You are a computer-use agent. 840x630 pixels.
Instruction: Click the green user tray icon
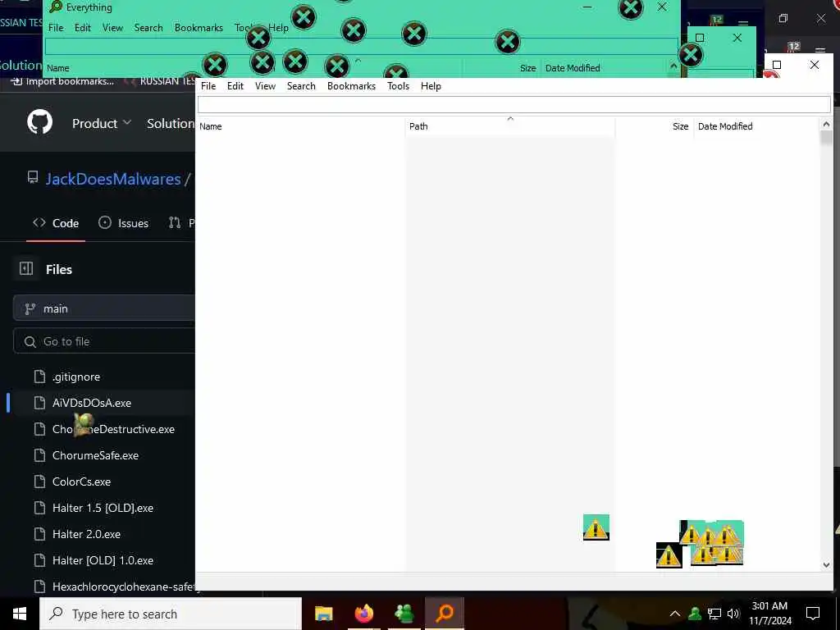[695, 614]
